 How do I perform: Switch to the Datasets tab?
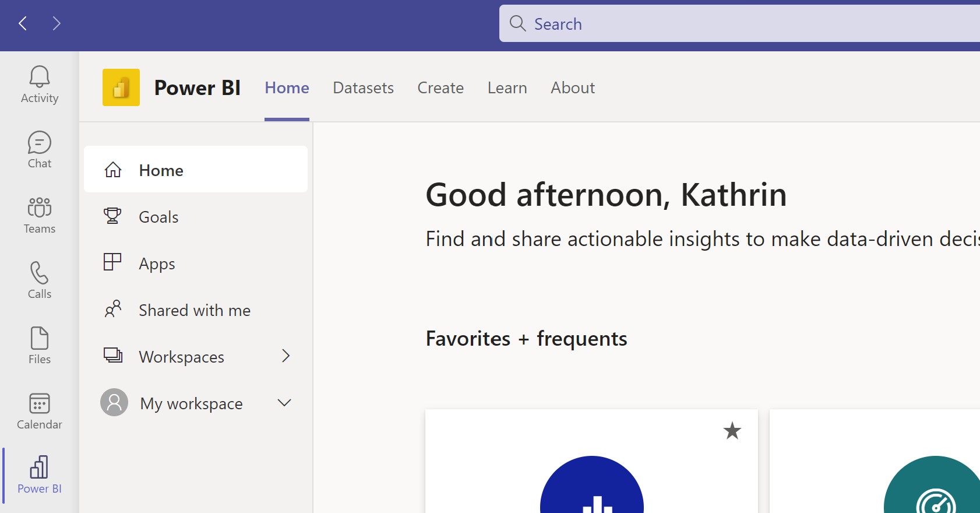tap(363, 87)
